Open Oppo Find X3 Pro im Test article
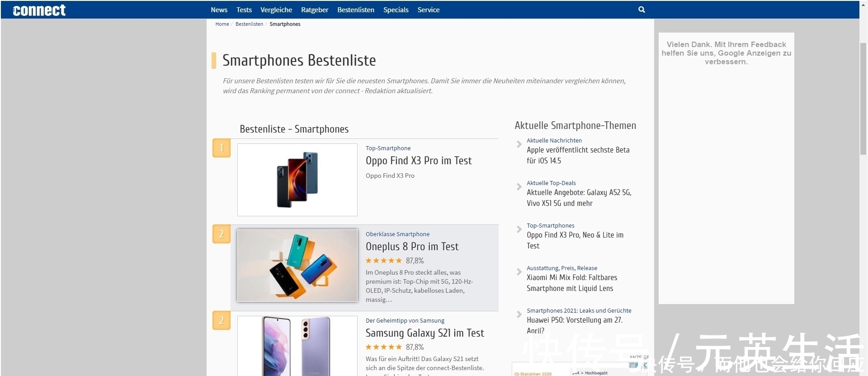This screenshot has width=868, height=376. [419, 161]
